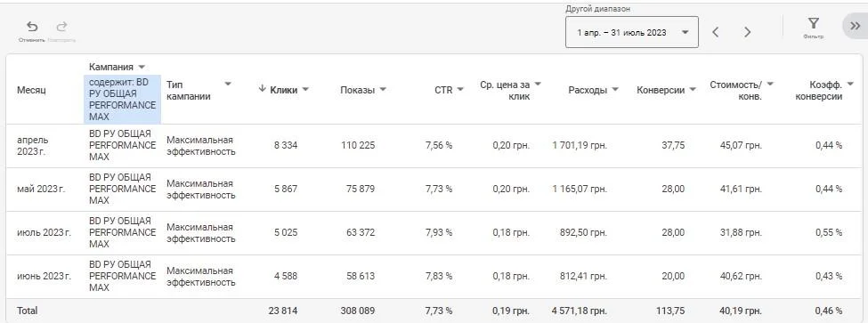Open the Кампания column dropdown arrow
This screenshot has height=323, width=868.
(x=141, y=67)
